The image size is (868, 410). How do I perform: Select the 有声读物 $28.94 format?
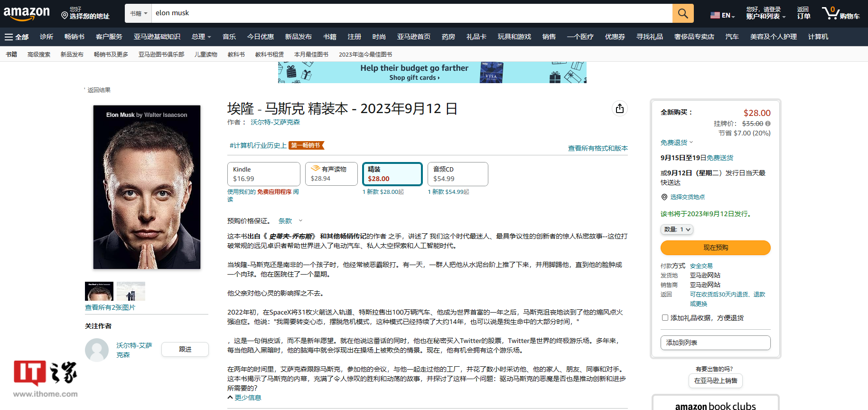[331, 174]
